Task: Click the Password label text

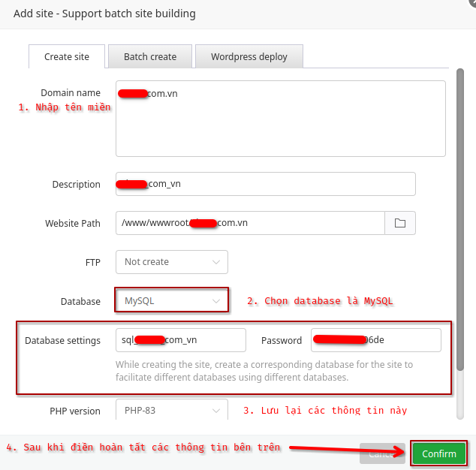Action: 282,341
